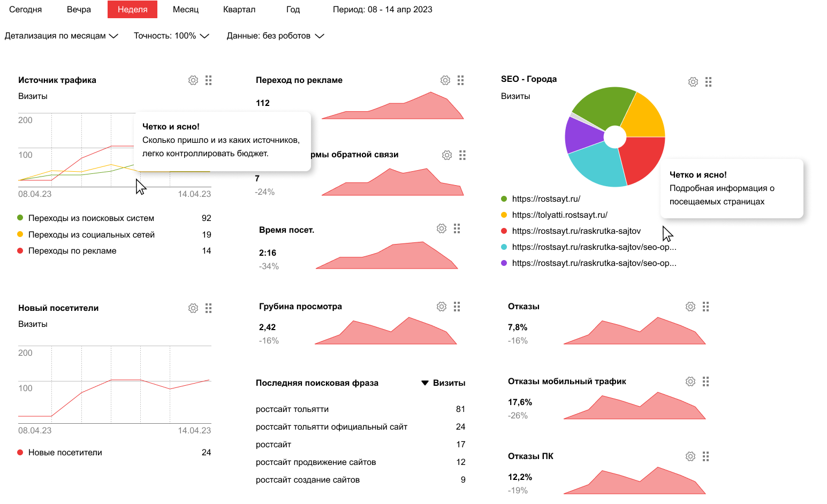Click Период: 08 - 14 апр 2023 button
The height and width of the screenshot is (504, 827).
[x=382, y=10]
